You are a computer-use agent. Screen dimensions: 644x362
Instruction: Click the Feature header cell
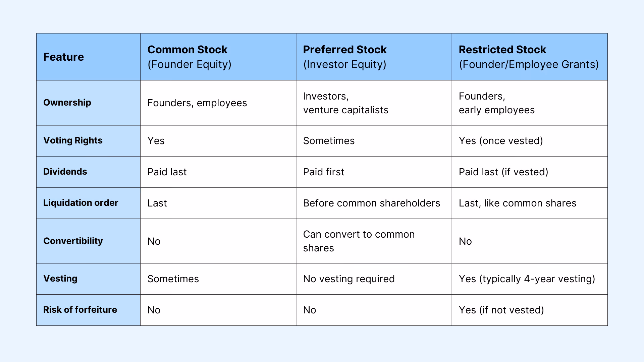tap(88, 57)
